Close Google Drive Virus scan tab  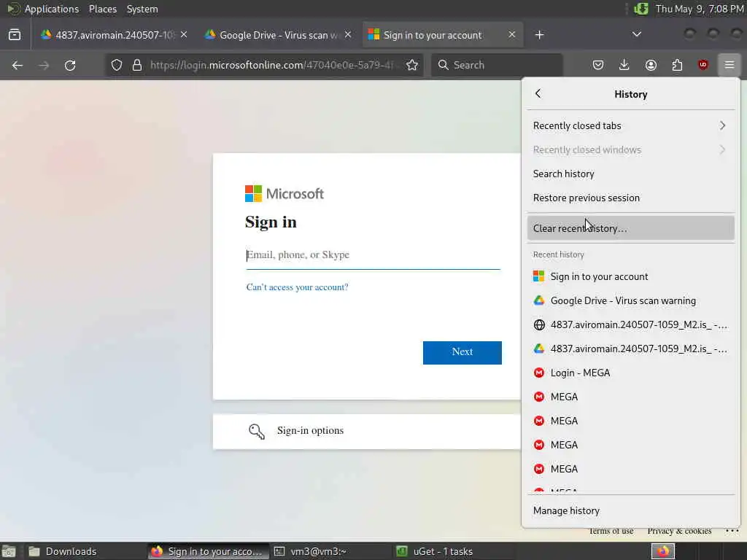[x=348, y=35]
